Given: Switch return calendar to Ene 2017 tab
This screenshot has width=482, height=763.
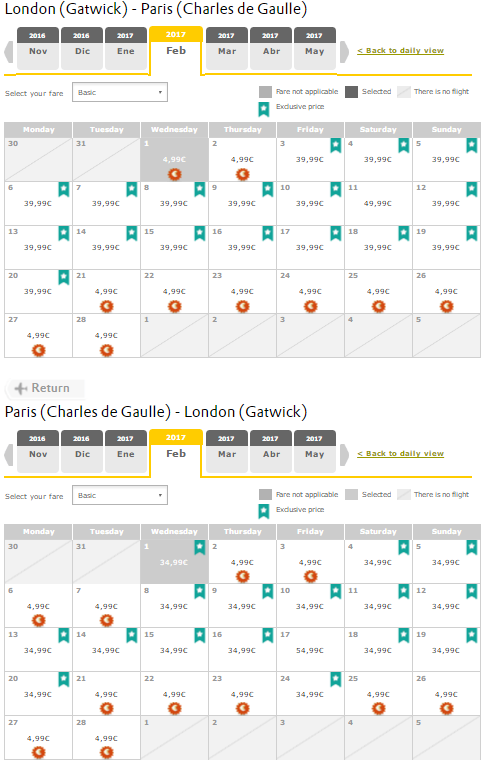Looking at the screenshot, I should point(125,452).
